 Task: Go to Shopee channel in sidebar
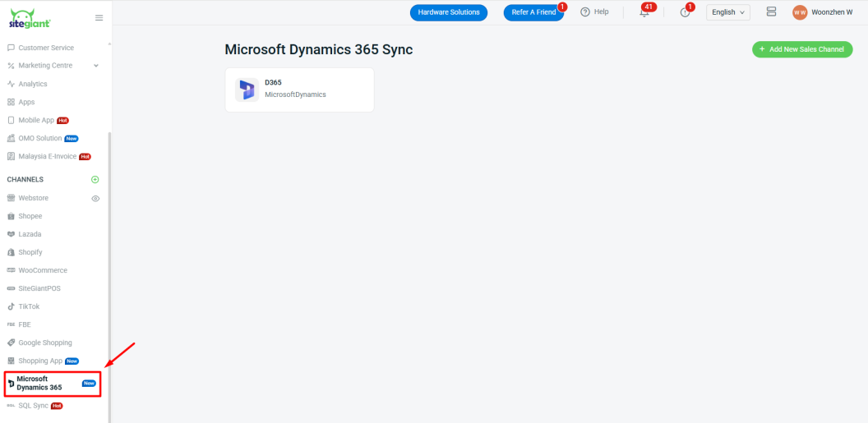(30, 216)
